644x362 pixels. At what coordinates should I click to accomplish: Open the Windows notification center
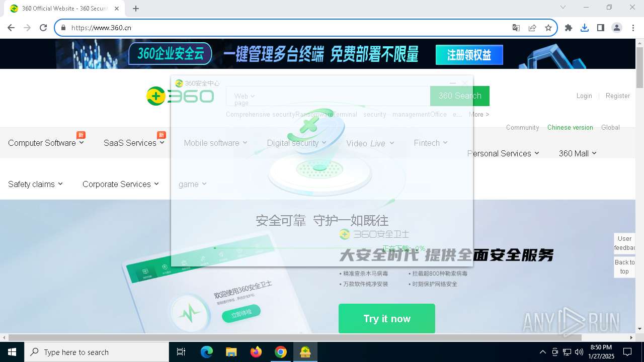(x=627, y=352)
